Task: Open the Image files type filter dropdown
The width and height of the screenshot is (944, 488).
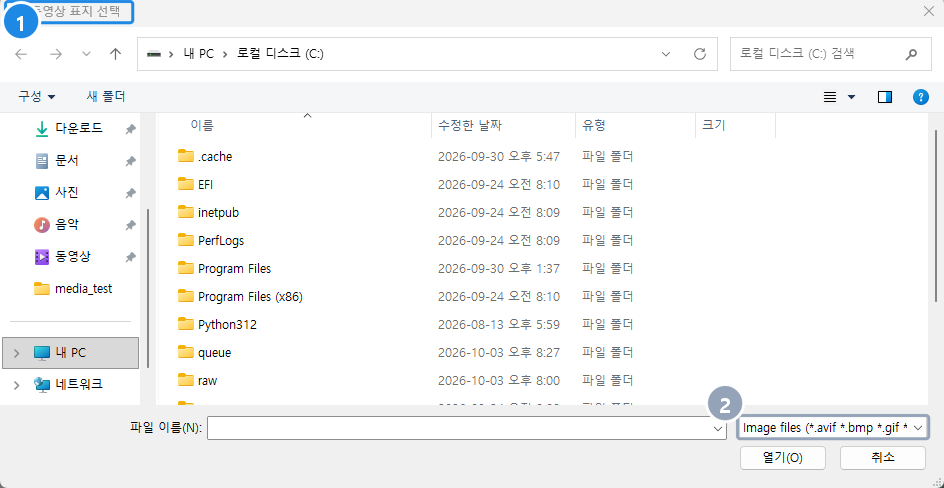Action: pos(833,428)
